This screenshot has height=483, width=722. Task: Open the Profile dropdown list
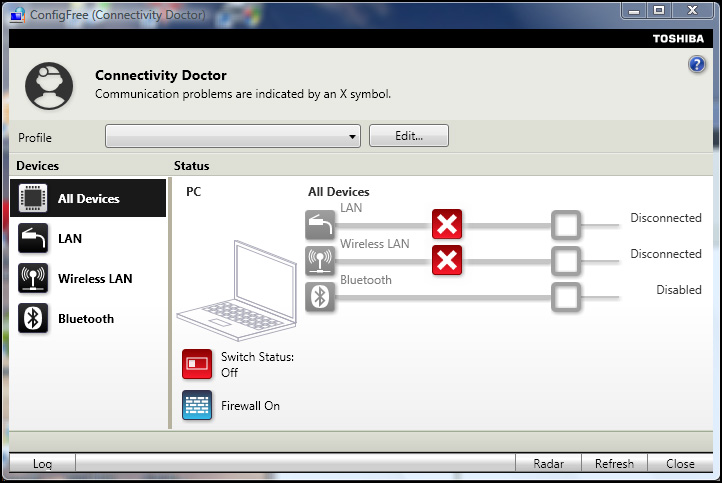pos(233,136)
